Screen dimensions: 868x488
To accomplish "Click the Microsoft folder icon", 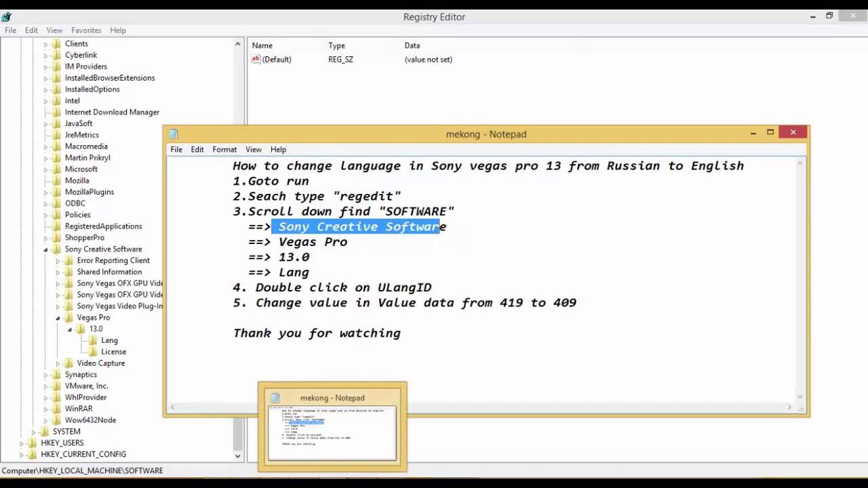I will pyautogui.click(x=57, y=169).
